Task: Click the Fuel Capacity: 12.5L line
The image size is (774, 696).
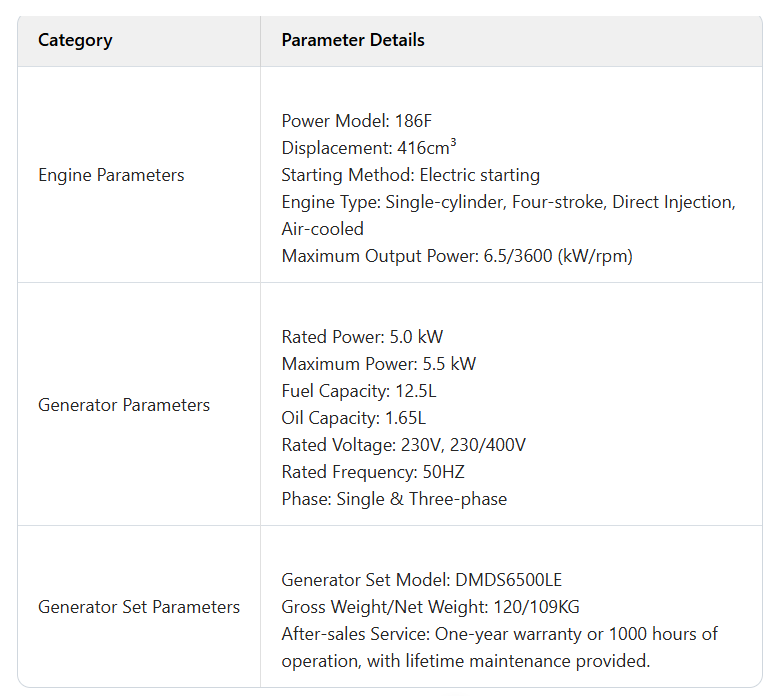Action: pos(359,391)
